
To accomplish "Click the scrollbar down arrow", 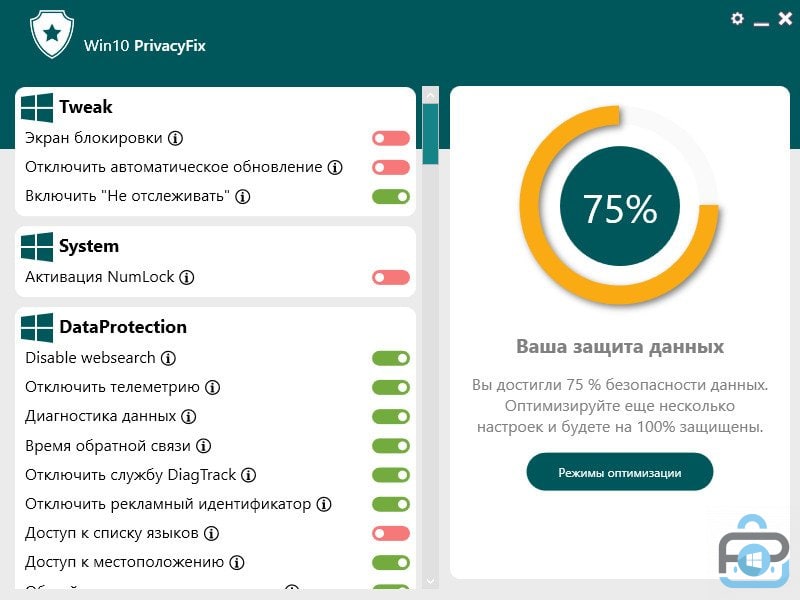I will (431, 580).
